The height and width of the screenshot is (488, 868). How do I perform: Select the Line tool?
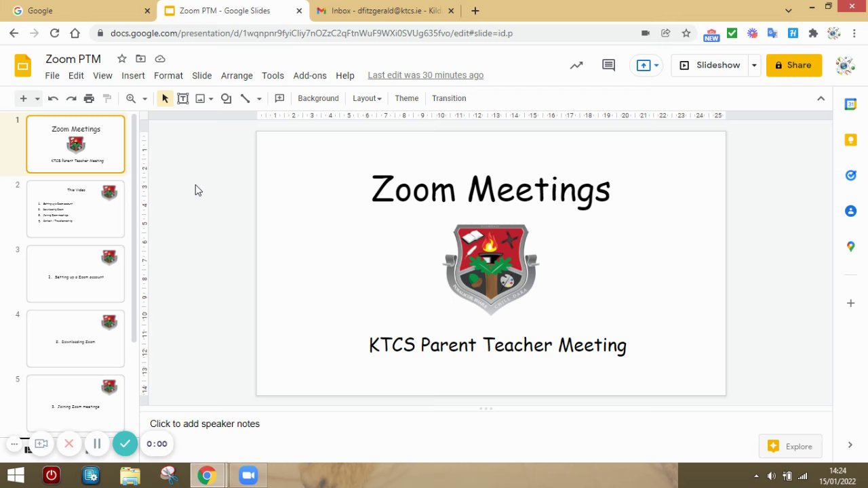(x=245, y=98)
